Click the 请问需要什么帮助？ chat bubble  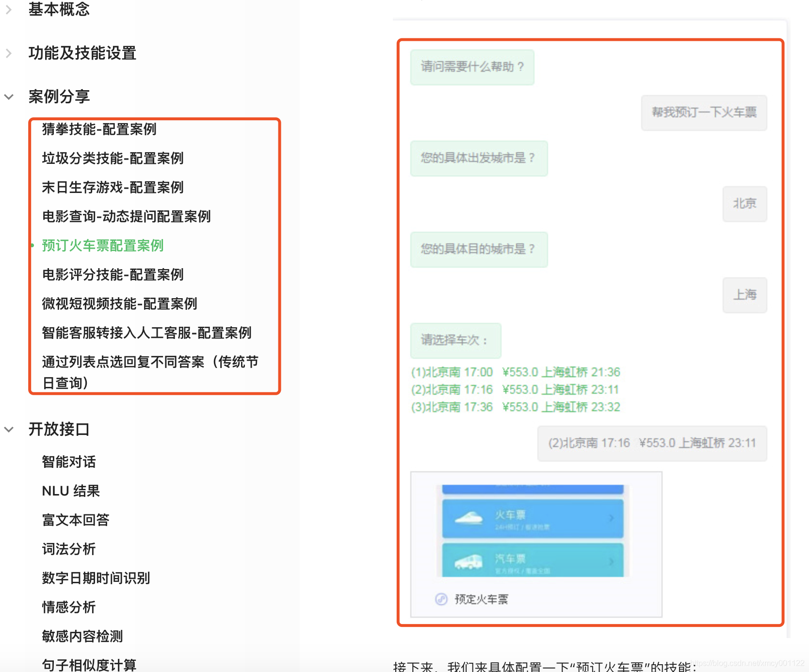(472, 67)
